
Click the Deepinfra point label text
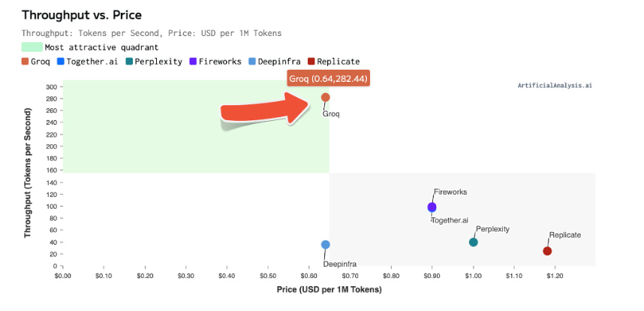(339, 264)
